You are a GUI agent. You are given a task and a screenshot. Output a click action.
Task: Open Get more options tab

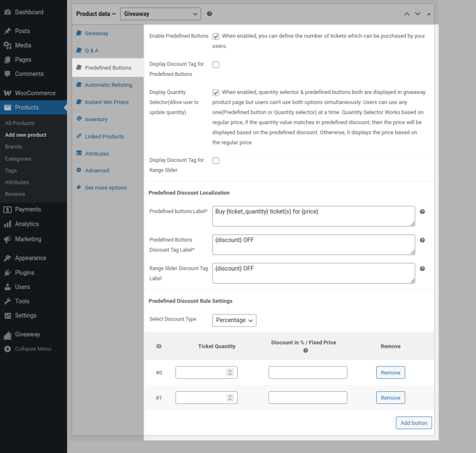tap(108, 187)
